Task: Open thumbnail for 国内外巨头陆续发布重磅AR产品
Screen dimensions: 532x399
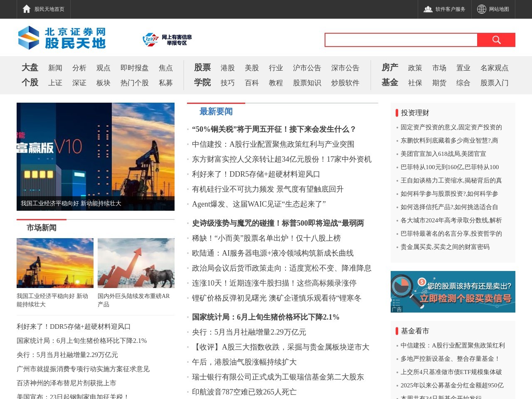Action: tap(136, 263)
